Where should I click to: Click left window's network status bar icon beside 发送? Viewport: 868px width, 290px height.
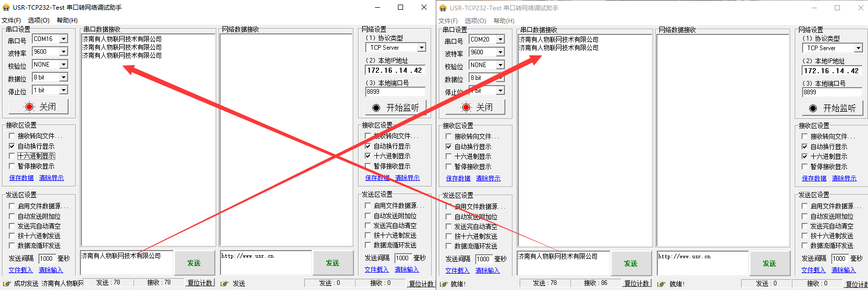click(x=224, y=283)
